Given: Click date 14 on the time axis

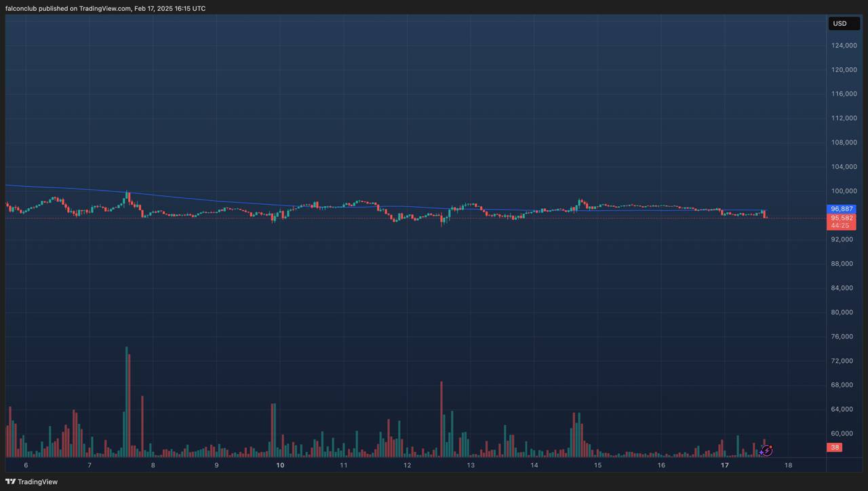Looking at the screenshot, I should click(534, 465).
